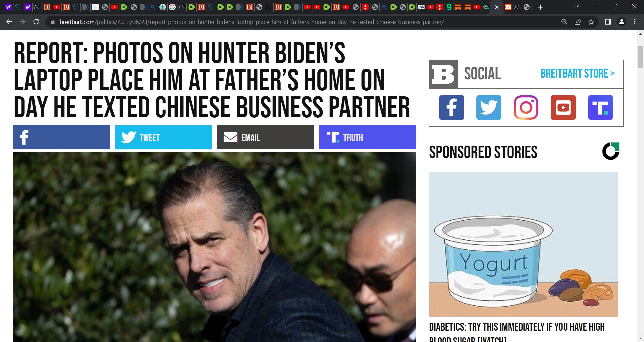Open the Yogurt sponsored story thumbnail
This screenshot has width=644, height=342.
coord(523,244)
